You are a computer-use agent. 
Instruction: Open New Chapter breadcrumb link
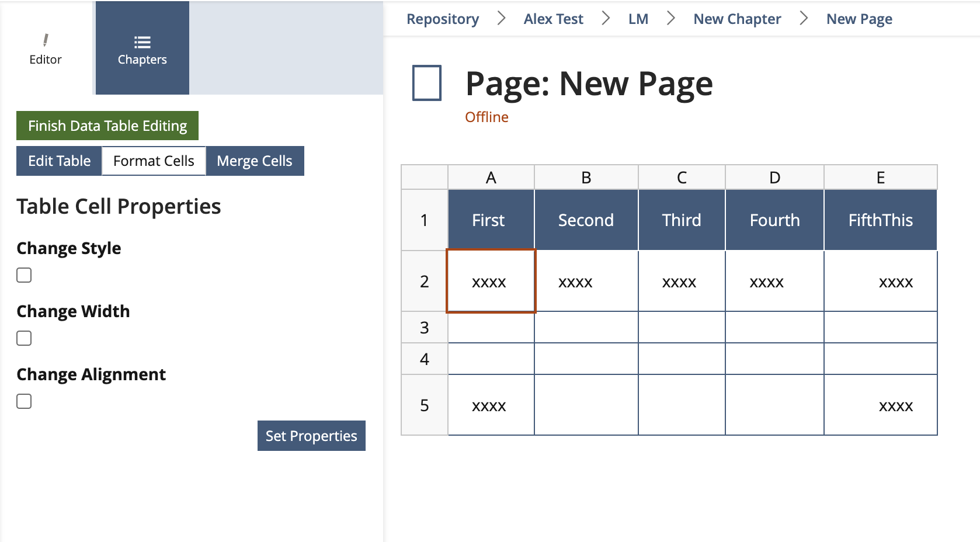[737, 19]
